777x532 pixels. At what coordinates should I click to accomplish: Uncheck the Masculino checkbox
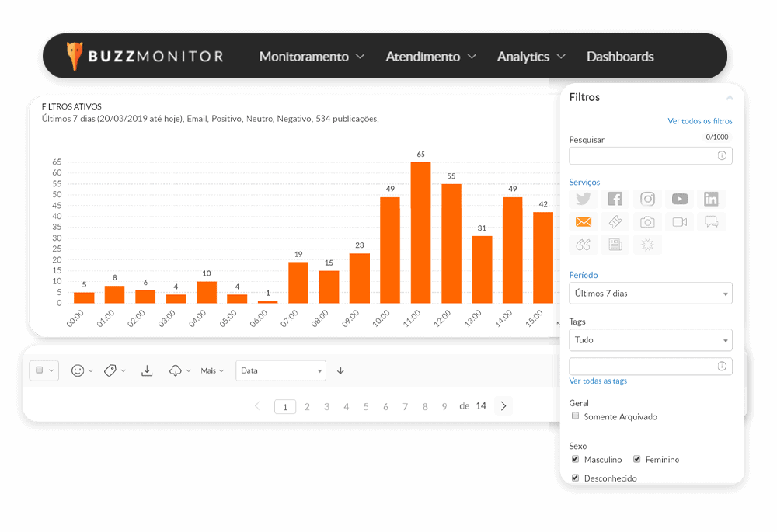576,459
